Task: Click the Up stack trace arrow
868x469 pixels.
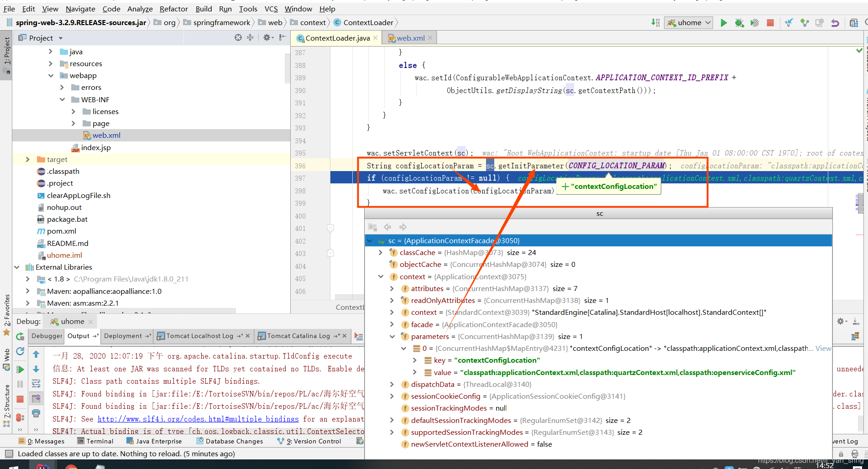Action: tap(36, 354)
